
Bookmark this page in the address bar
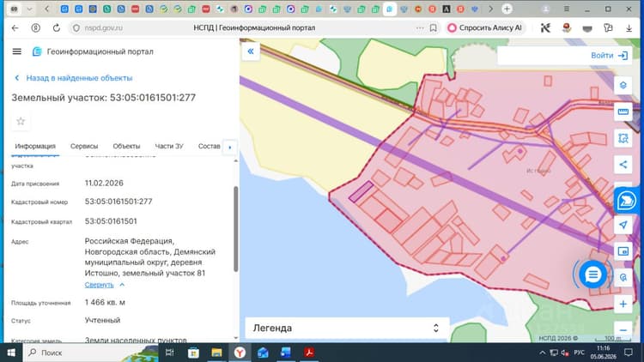click(x=434, y=28)
